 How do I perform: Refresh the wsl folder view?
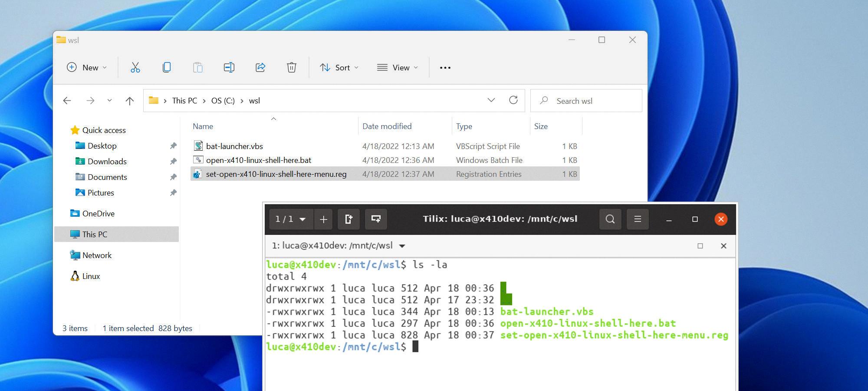[513, 100]
